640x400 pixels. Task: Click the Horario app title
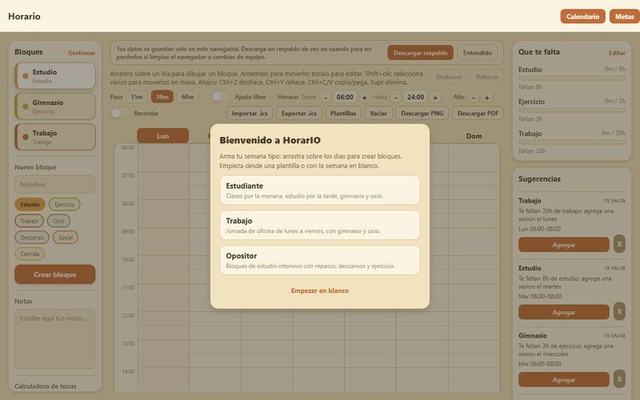24,16
